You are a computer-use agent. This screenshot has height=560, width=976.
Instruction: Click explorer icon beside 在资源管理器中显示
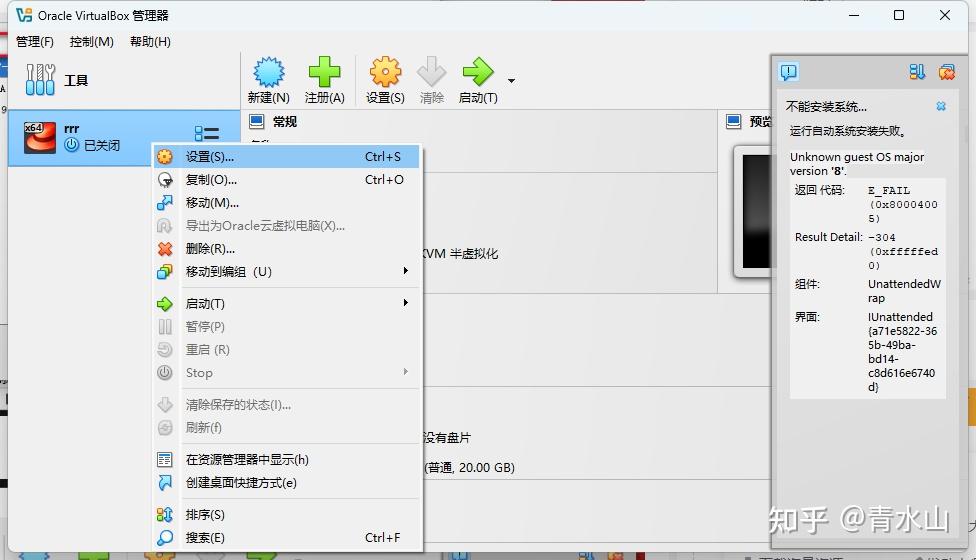point(165,460)
